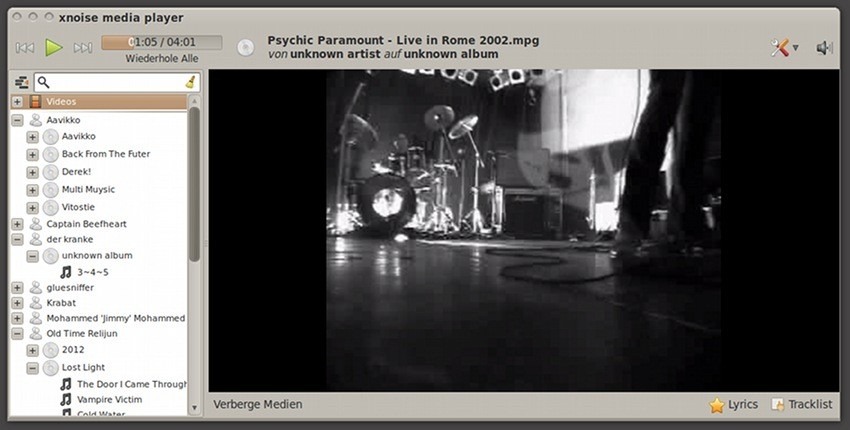850x430 pixels.
Task: Click the Old Time Relijun person icon
Action: [x=36, y=333]
